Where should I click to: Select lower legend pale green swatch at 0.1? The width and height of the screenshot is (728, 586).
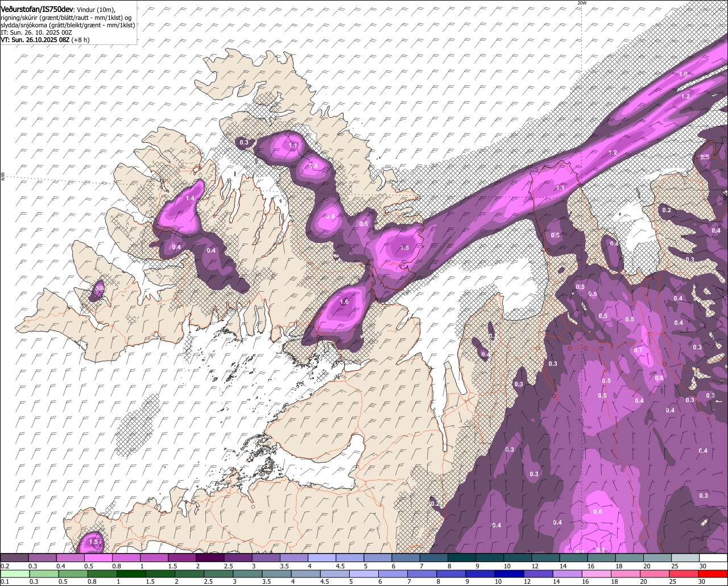pos(15,573)
